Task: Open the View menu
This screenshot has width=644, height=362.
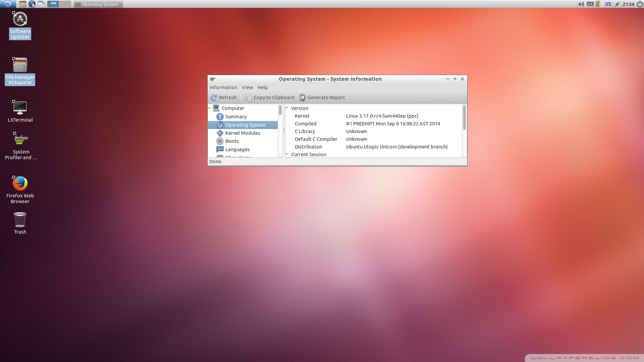Action: pyautogui.click(x=247, y=87)
